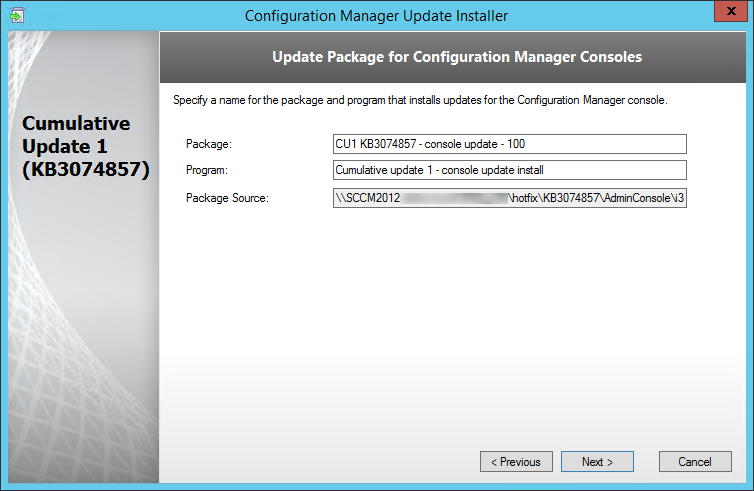Viewport: 754px width, 491px height.
Task: Go back with the Previous button
Action: 516,462
